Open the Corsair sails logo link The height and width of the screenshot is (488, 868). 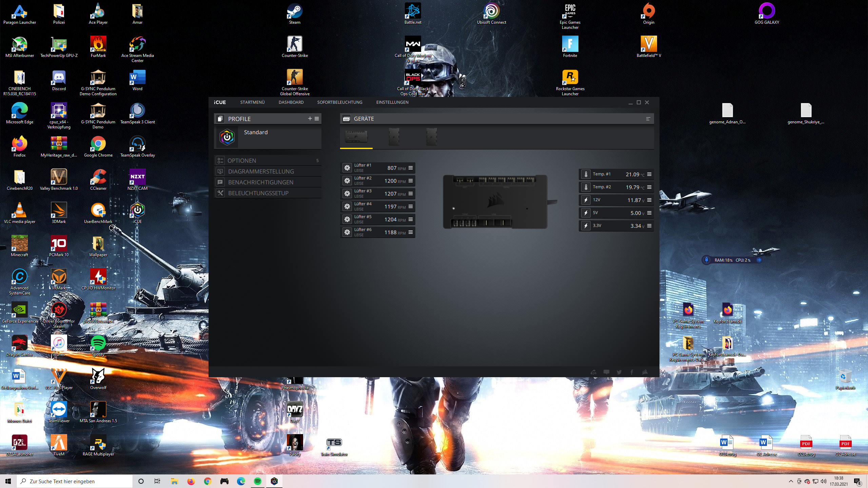645,372
